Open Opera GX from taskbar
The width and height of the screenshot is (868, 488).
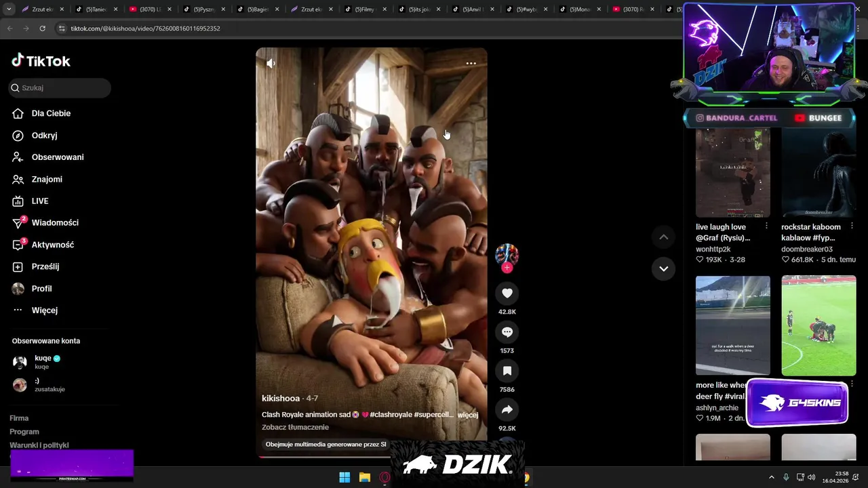tap(384, 477)
